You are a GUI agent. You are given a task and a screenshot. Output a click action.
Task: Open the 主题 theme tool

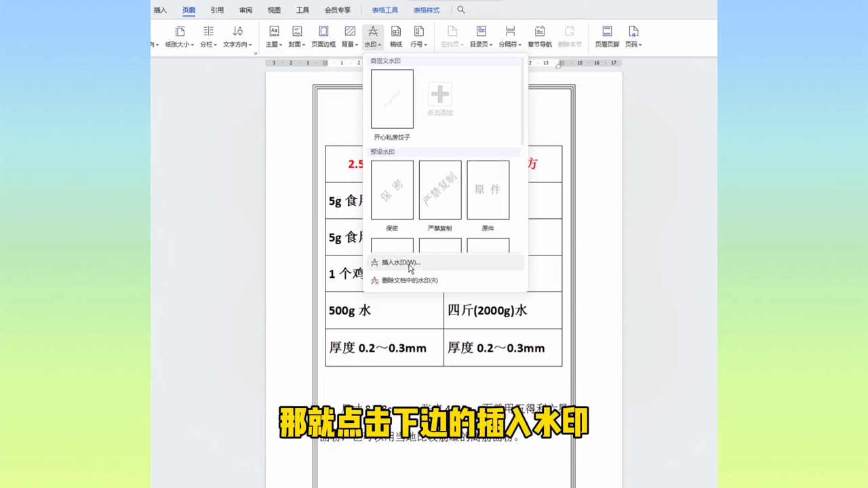click(x=274, y=37)
